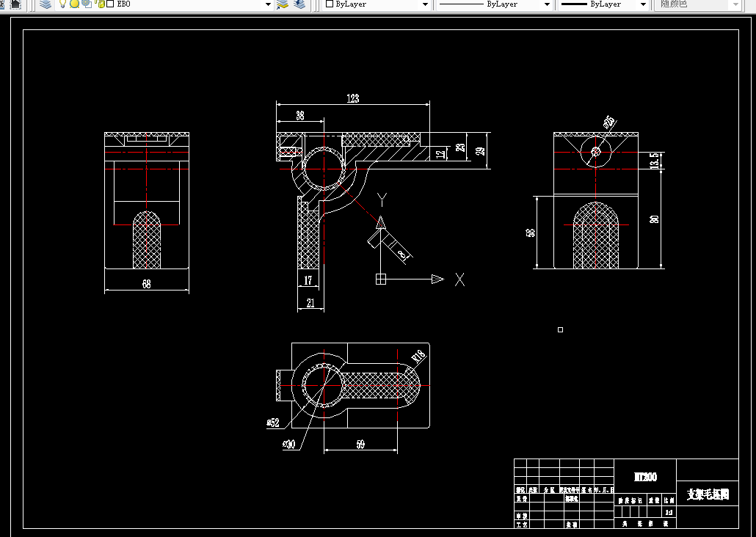Click the 支架毛坯图 drawing title text
Image resolution: width=756 pixels, height=537 pixels.
click(x=708, y=494)
